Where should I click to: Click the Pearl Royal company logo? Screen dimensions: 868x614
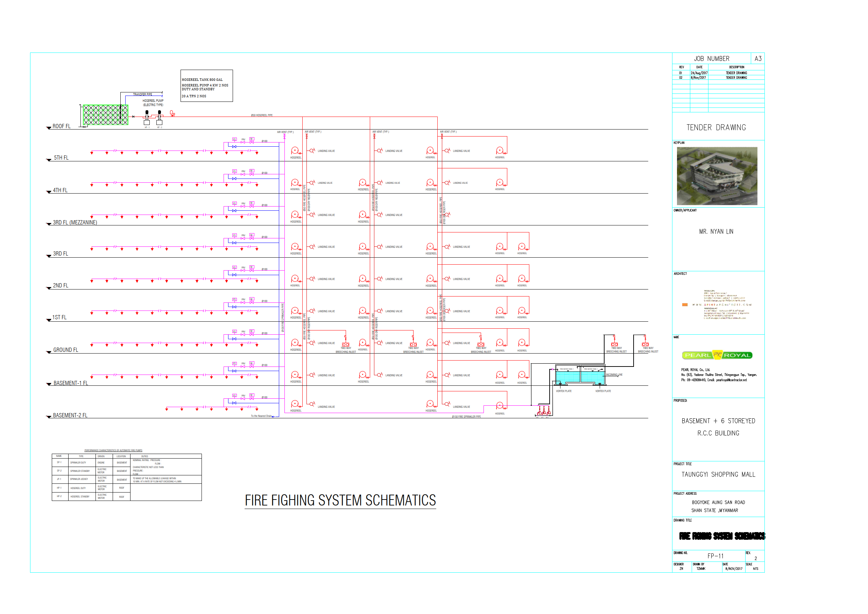[x=717, y=355]
